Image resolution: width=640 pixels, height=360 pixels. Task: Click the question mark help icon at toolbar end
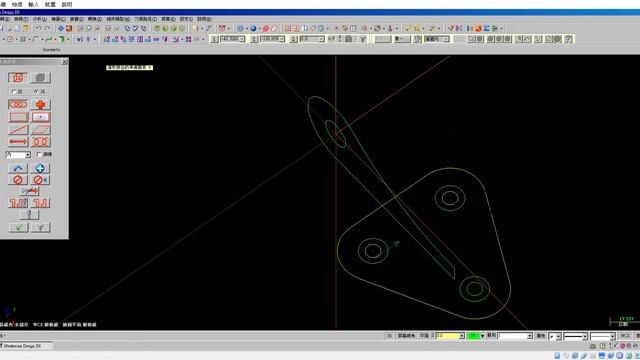coord(568,39)
